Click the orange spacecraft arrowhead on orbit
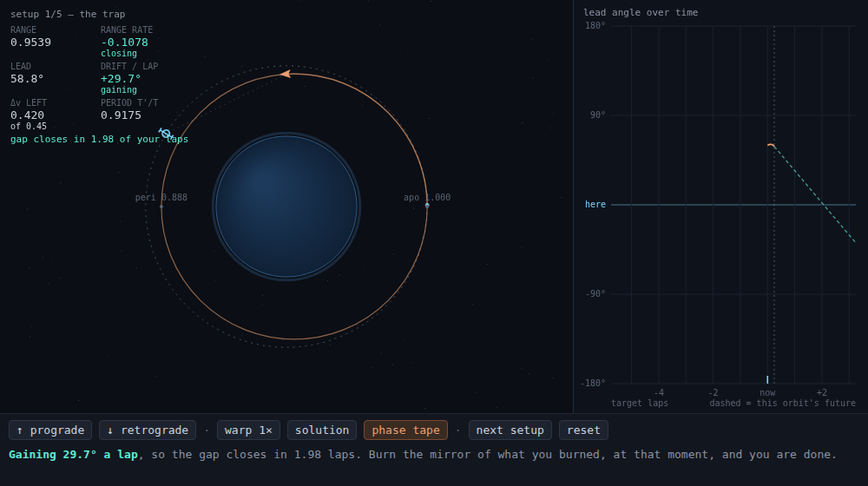 [285, 74]
